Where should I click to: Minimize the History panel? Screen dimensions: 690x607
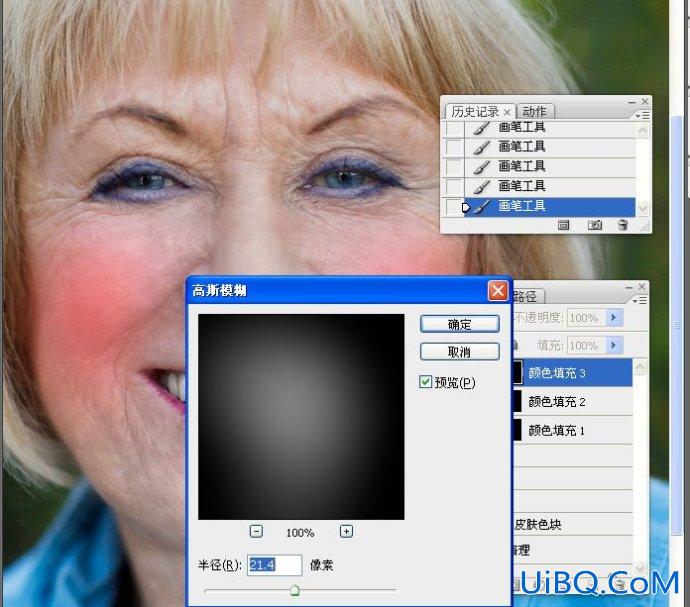point(632,102)
